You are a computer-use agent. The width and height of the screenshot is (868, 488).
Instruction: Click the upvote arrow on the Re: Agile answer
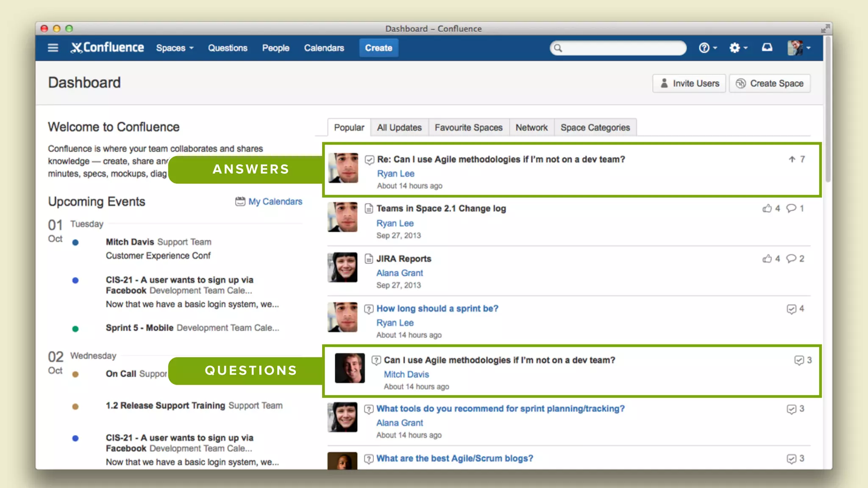[x=792, y=159]
